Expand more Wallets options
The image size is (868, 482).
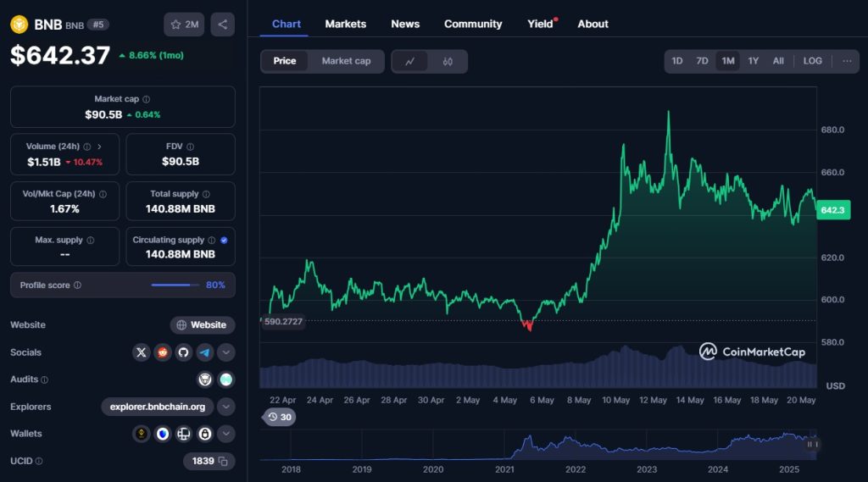[x=225, y=434]
